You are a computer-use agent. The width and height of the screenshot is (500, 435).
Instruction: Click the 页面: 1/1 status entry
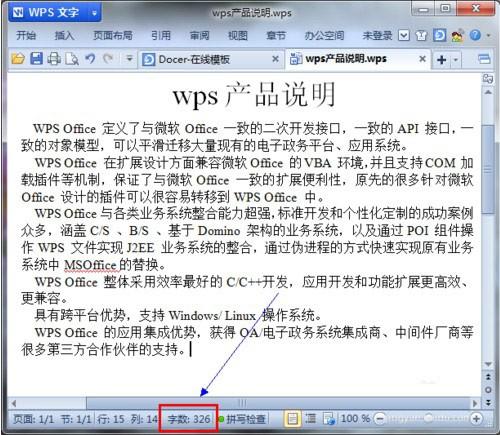34,419
